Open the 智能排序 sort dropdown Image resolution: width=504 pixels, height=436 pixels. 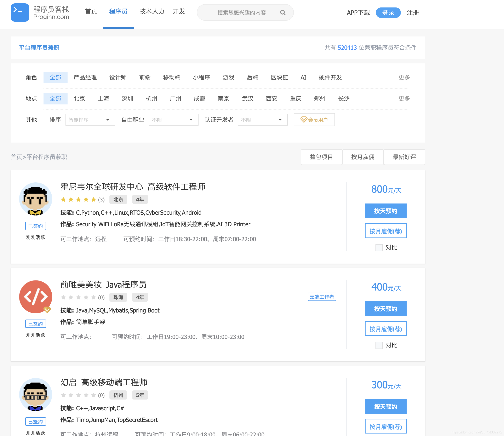coord(90,120)
